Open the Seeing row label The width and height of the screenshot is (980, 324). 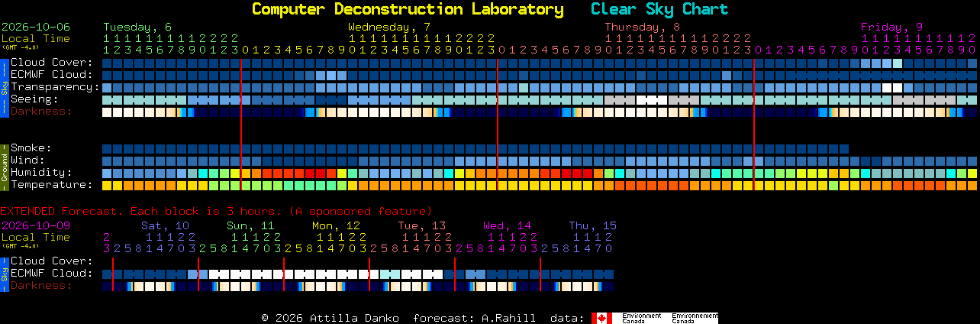34,99
